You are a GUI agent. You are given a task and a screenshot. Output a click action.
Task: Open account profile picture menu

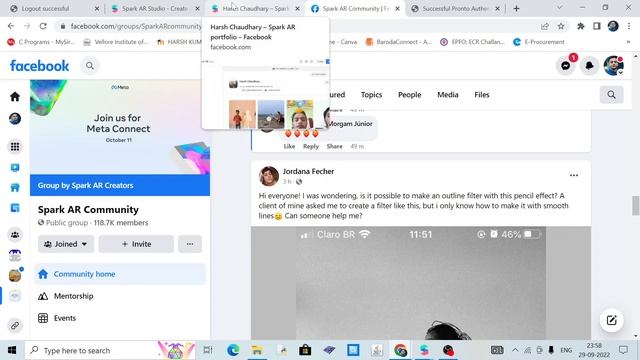click(x=613, y=66)
